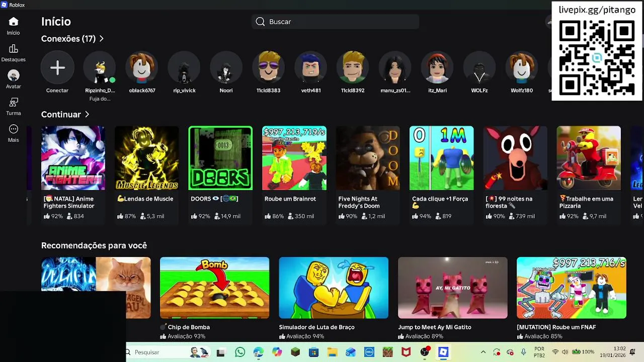Screen dimensions: 644x362
Task: Click the Início page heading
Action: pyautogui.click(x=56, y=22)
